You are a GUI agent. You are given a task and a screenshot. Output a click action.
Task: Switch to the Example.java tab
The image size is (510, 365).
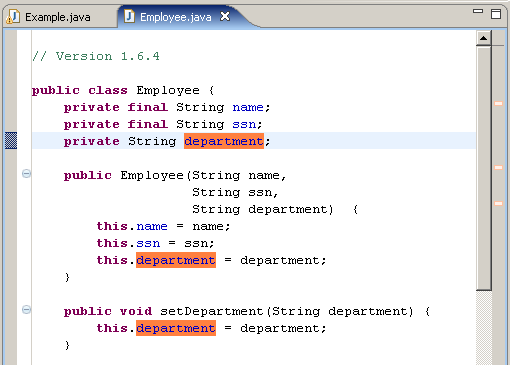click(x=57, y=17)
